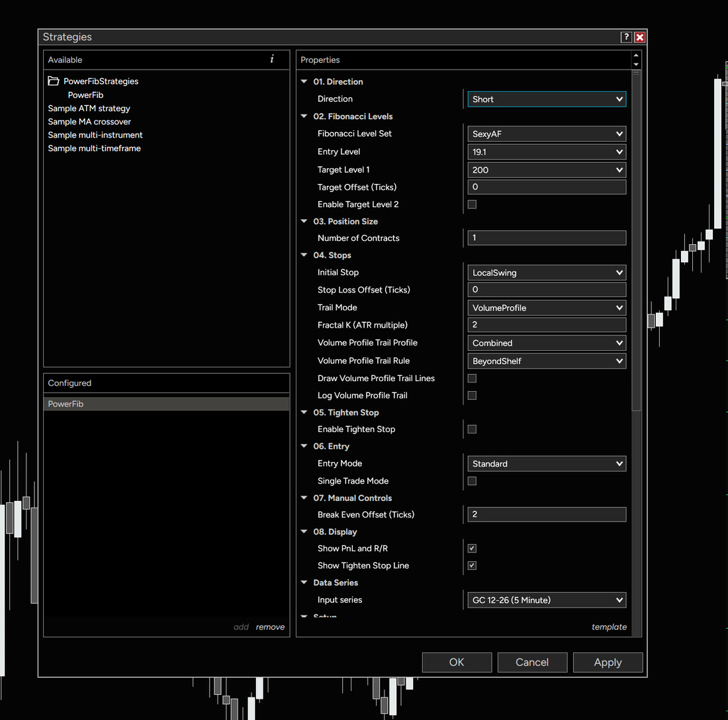Select Sample ATM strategy

(89, 108)
